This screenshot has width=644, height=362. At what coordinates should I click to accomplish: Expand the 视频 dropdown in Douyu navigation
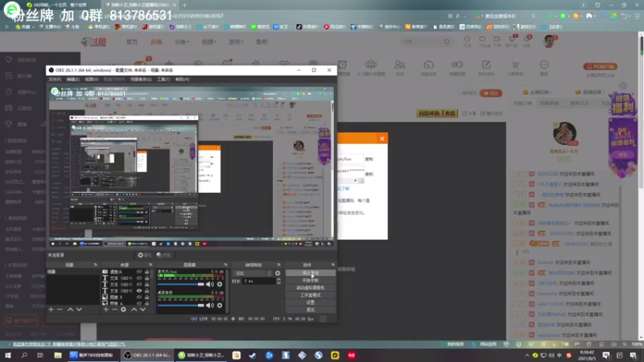pyautogui.click(x=208, y=42)
